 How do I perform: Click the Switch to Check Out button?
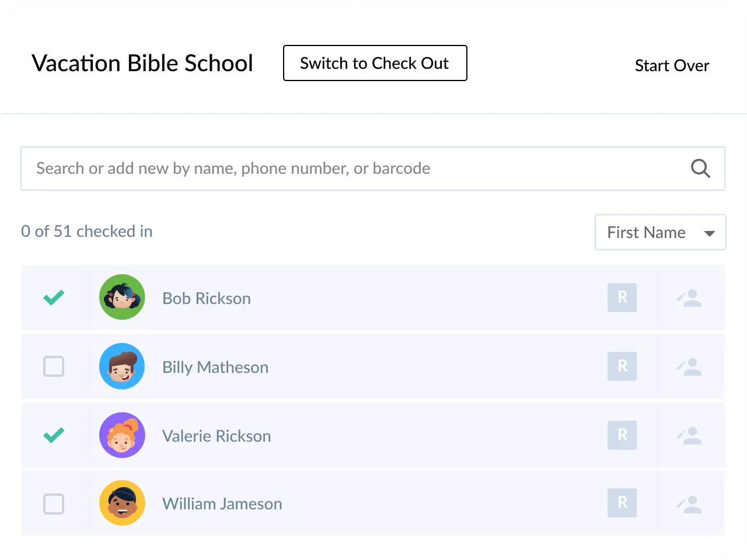[375, 63]
